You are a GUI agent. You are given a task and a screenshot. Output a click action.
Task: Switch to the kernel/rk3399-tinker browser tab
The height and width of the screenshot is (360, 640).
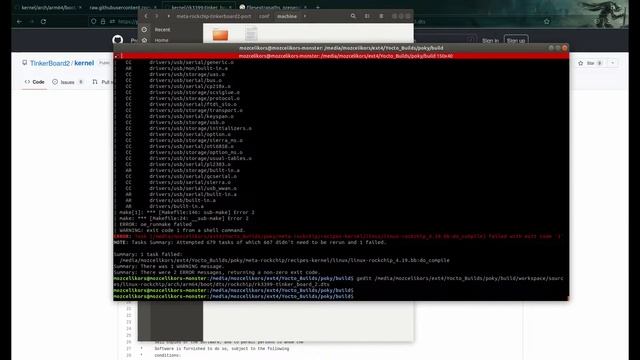199,7
